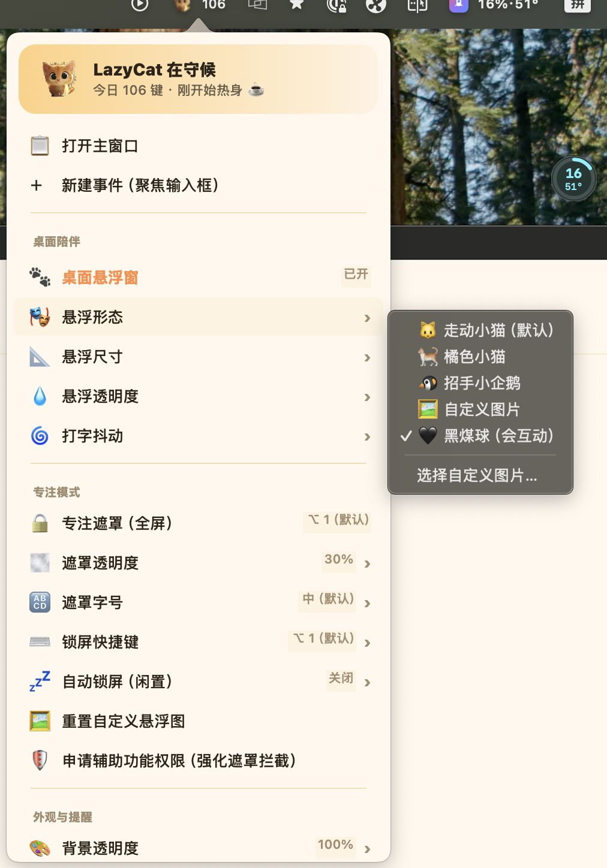
Task: Open 悬浮透明度 menu entry
Action: coord(198,396)
